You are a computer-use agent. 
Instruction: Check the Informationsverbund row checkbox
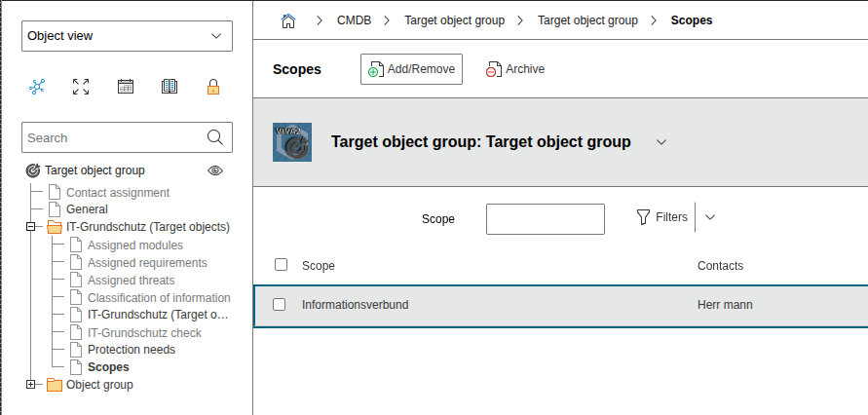[279, 304]
